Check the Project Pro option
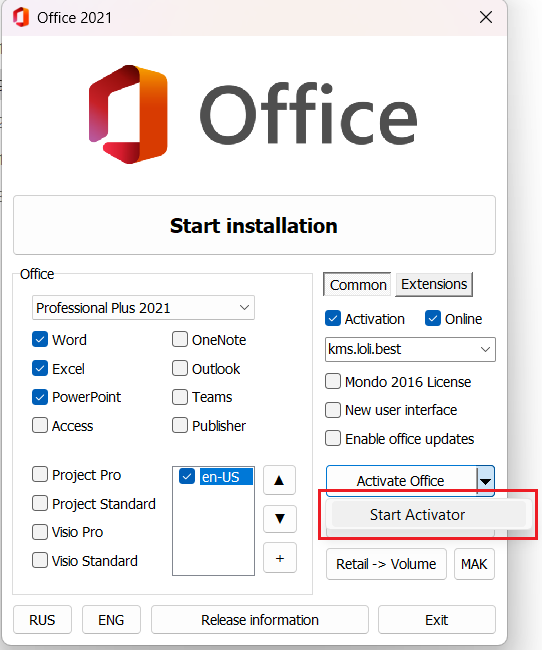The image size is (542, 650). (40, 474)
